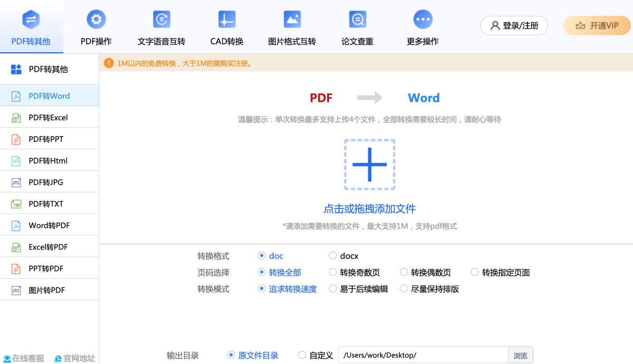Screen dimensions: 633x364
Task: Open the PDF操作 toolbar icon
Action: coord(96,20)
